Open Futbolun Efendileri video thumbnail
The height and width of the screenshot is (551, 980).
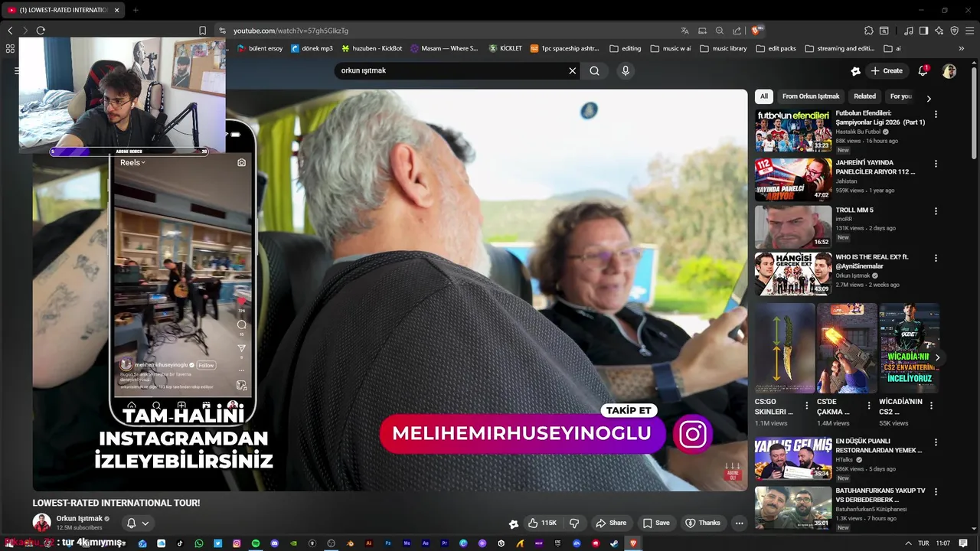pos(793,131)
